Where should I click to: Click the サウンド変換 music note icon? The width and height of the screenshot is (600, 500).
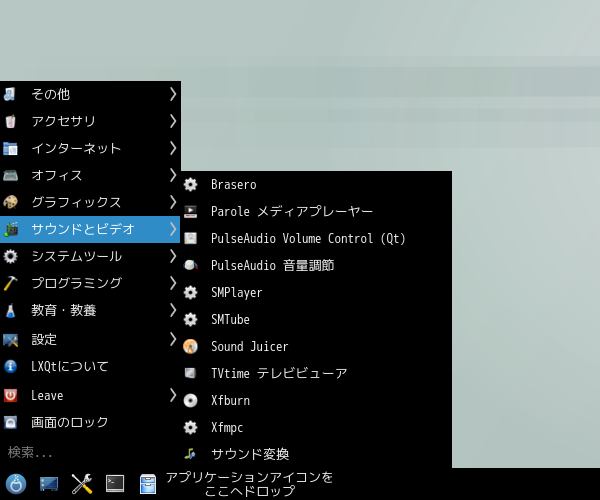[190, 454]
